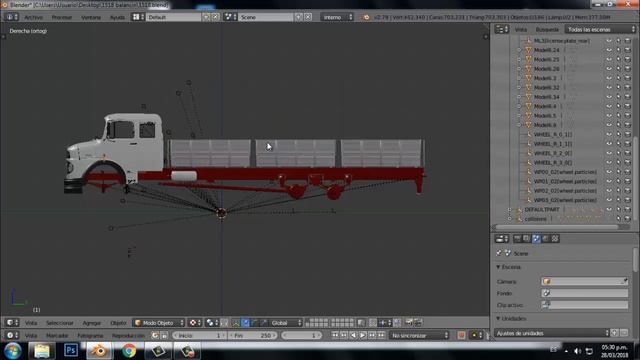Click the timeline range lock icon
This screenshot has width=640, height=360.
tap(164, 336)
